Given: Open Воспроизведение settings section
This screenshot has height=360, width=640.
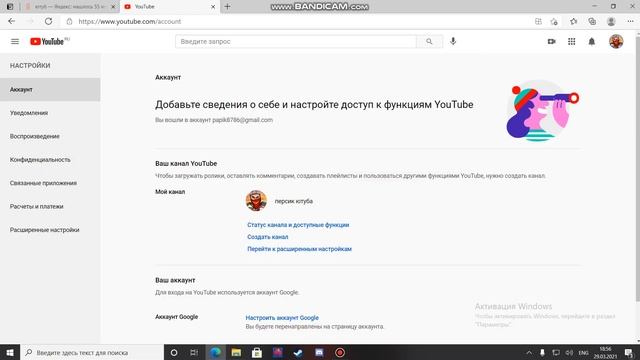Looking at the screenshot, I should coord(35,136).
